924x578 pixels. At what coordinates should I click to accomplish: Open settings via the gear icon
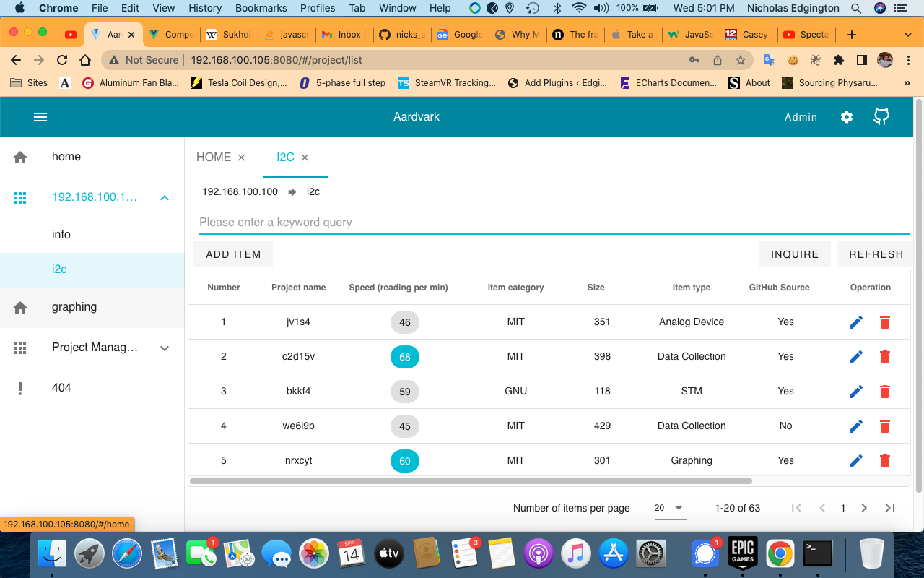[x=847, y=117]
